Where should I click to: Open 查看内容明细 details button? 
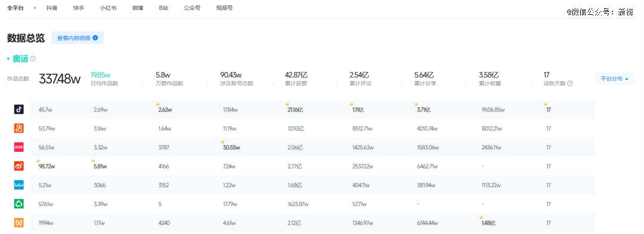click(x=78, y=38)
